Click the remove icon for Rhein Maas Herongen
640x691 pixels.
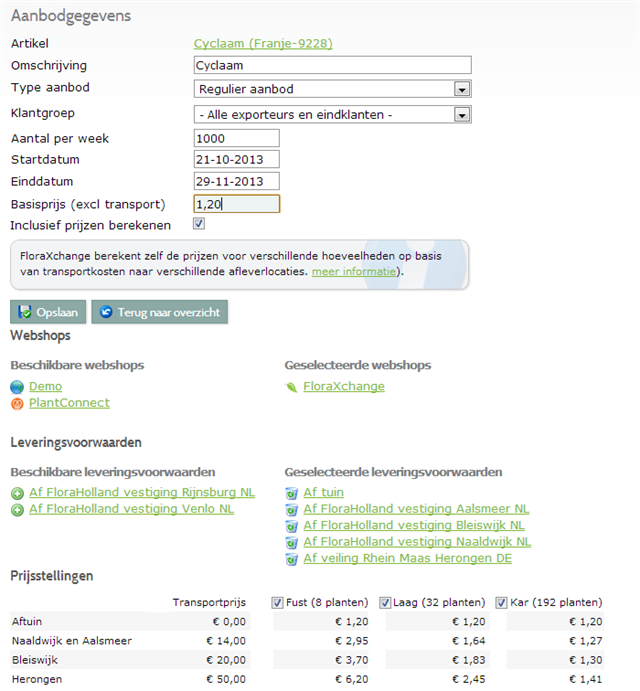291,558
